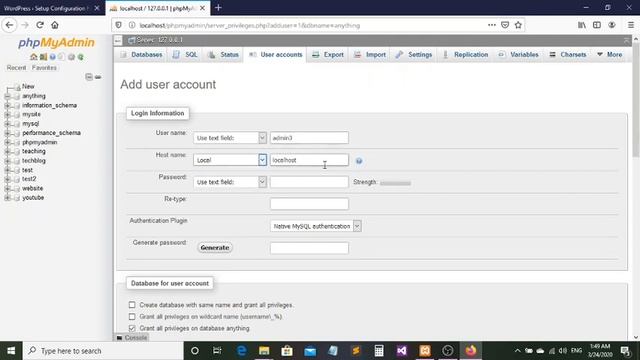Click the Password input field

309,182
